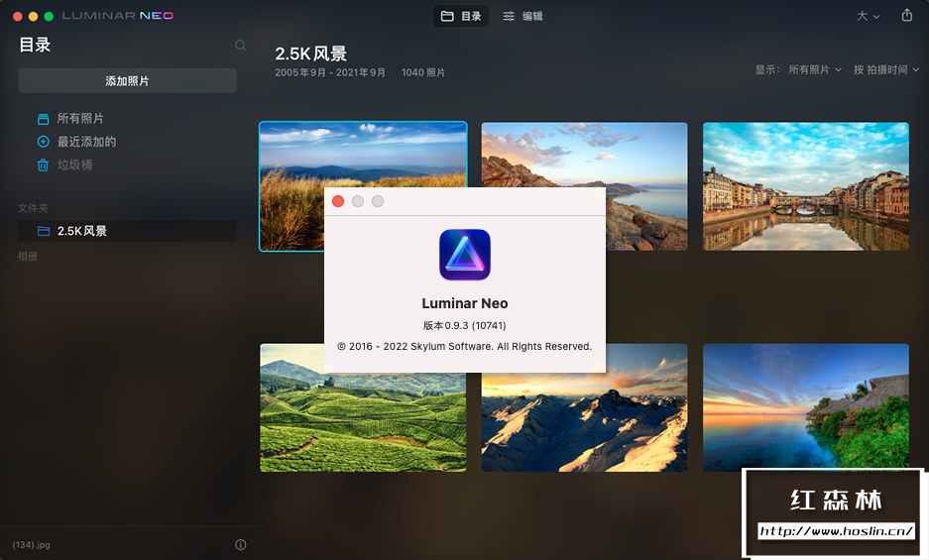
Task: Click the info icon at bottom of sidebar
Action: [241, 544]
